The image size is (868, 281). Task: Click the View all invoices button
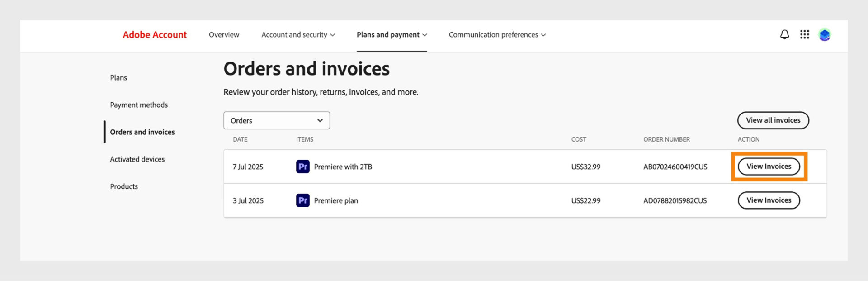pyautogui.click(x=773, y=120)
